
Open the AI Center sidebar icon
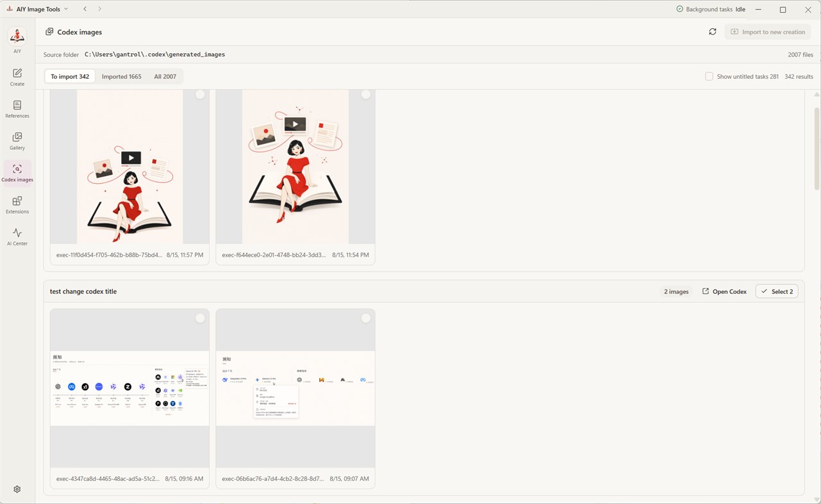coord(17,238)
